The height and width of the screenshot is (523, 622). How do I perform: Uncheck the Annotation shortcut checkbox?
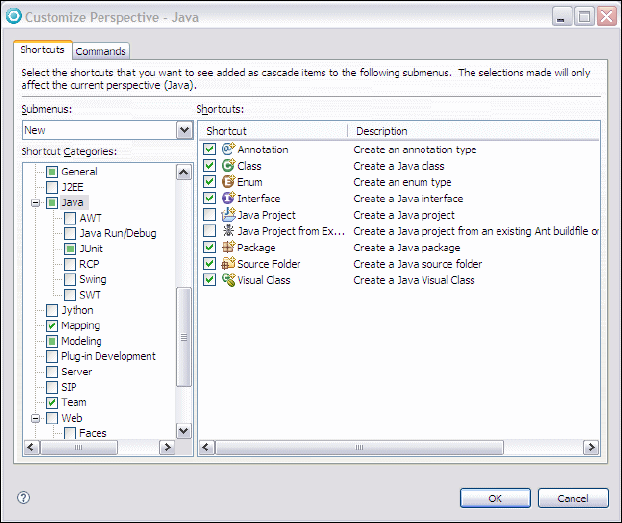(x=209, y=149)
